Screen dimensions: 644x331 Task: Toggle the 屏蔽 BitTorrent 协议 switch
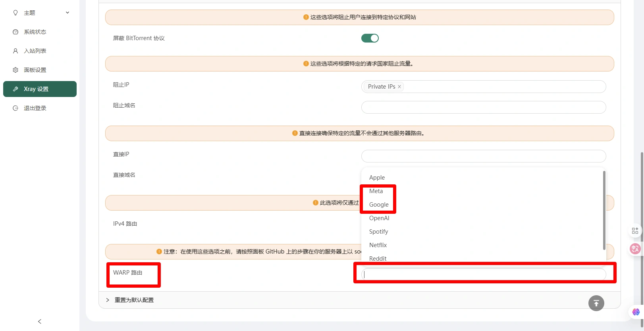point(370,38)
